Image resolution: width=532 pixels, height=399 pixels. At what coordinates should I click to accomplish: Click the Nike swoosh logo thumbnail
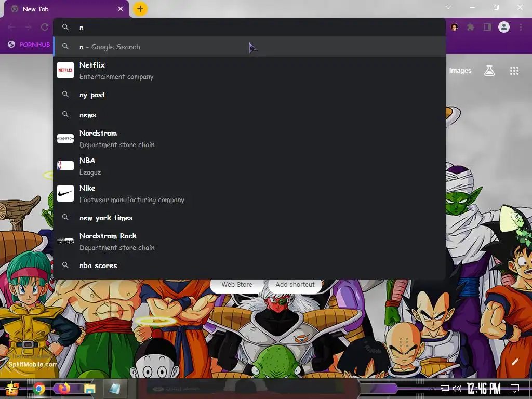[x=65, y=193]
